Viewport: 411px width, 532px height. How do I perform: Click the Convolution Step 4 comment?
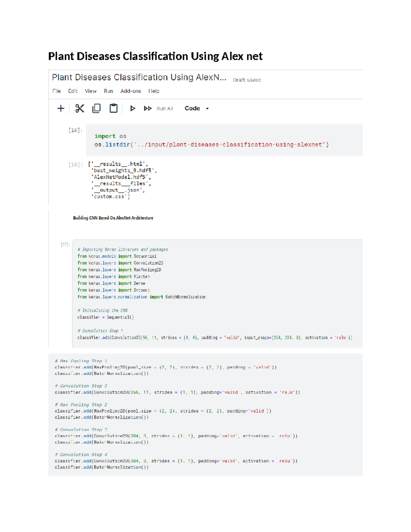pyautogui.click(x=81, y=455)
